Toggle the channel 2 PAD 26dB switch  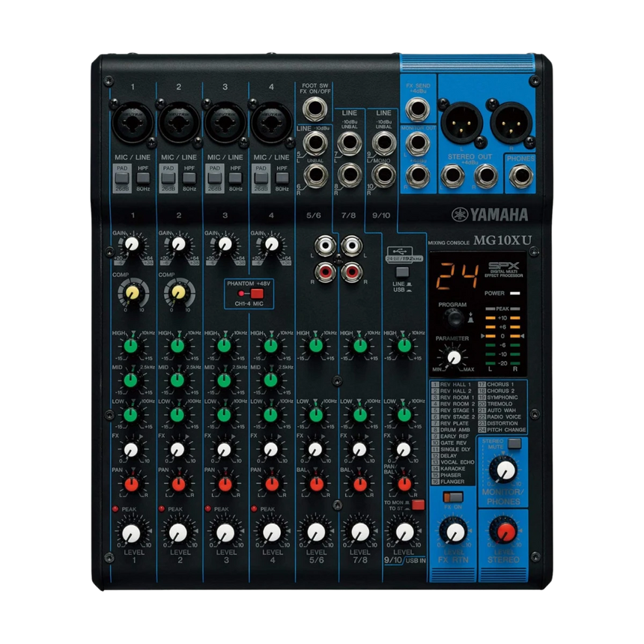168,177
